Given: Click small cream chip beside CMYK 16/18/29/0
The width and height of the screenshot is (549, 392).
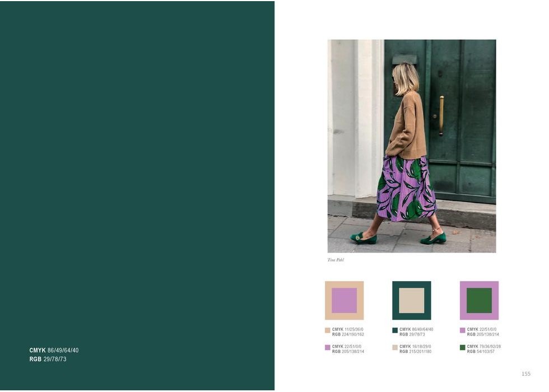Looking at the screenshot, I should point(395,348).
